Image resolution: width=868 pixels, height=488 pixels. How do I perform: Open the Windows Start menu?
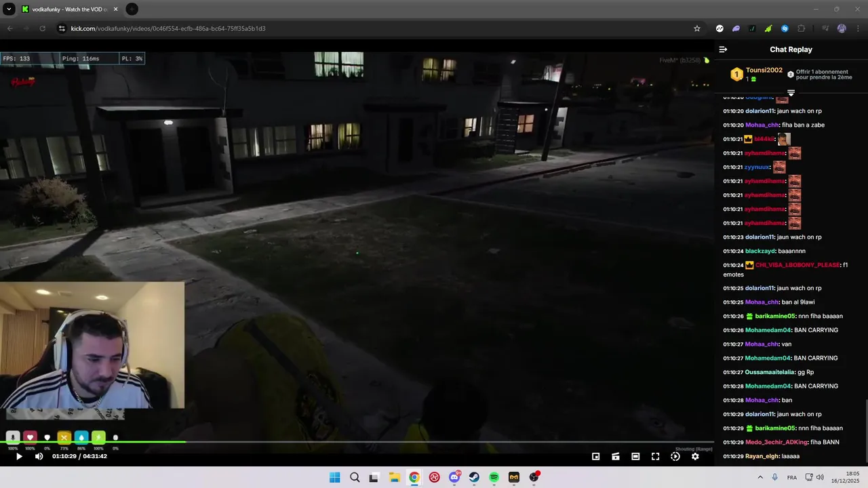[334, 477]
